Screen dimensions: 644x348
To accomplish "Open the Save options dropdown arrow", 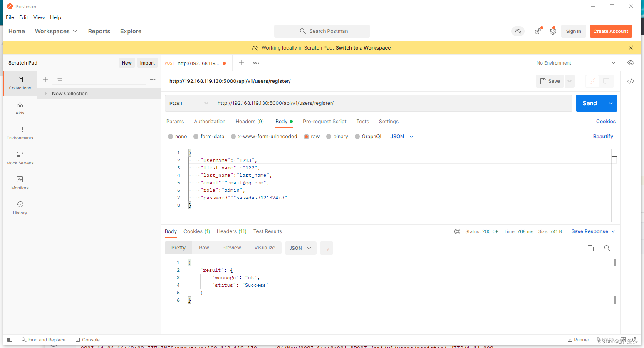I will 570,81.
